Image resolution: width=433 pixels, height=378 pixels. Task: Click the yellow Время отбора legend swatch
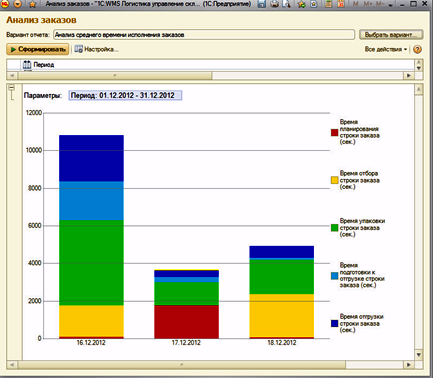pyautogui.click(x=334, y=180)
